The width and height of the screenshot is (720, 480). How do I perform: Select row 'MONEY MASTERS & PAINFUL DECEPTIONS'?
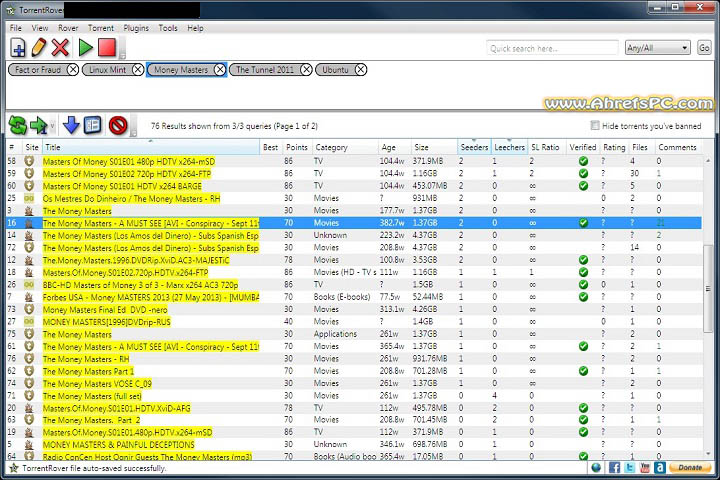[354, 445]
